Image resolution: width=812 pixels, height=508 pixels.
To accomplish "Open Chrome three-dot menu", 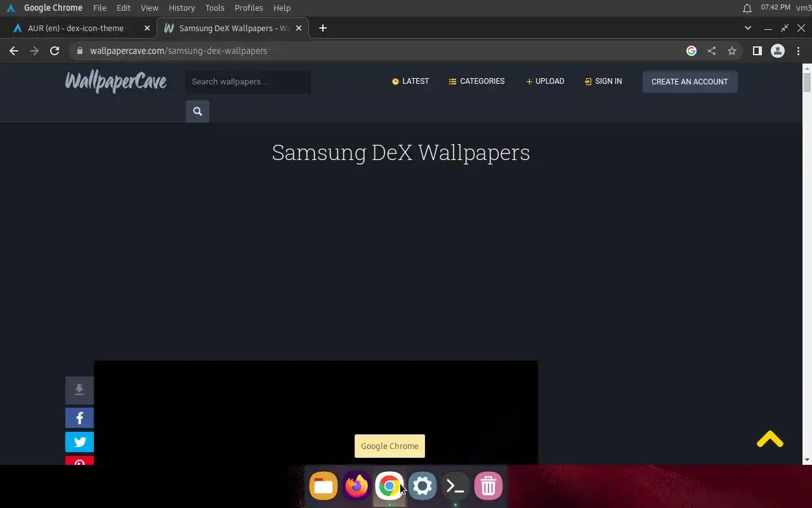I will tap(798, 51).
